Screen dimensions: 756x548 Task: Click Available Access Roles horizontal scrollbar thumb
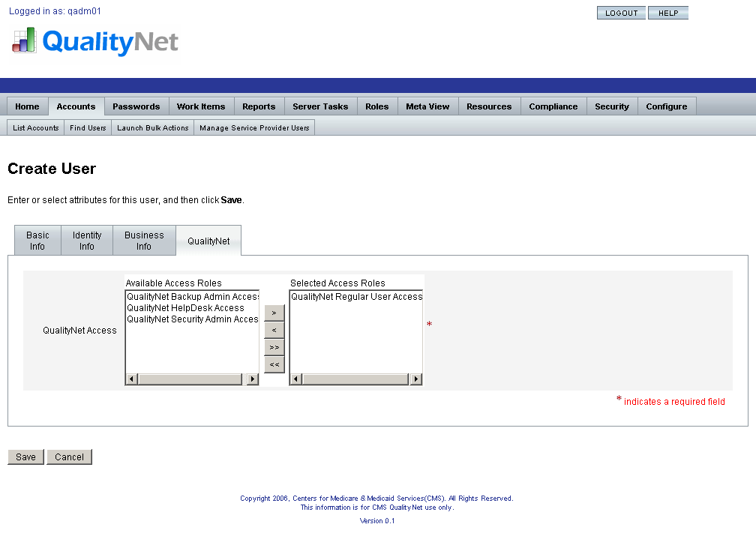[190, 379]
